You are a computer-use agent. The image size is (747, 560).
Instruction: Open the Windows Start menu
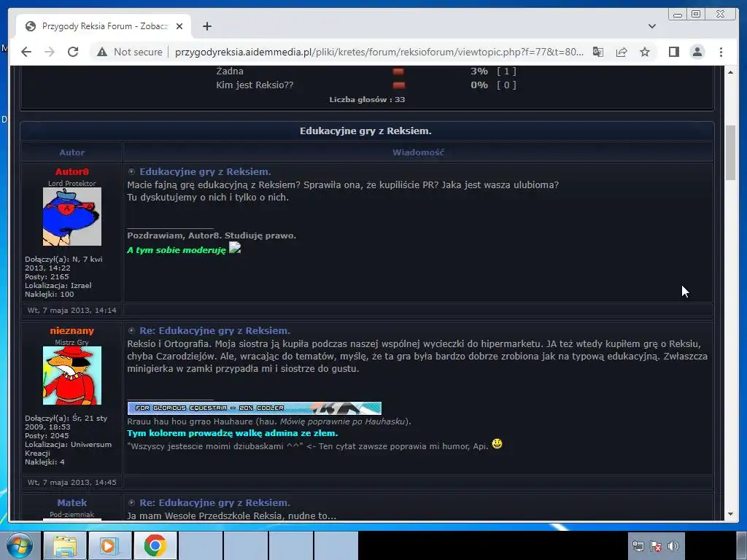(20, 545)
